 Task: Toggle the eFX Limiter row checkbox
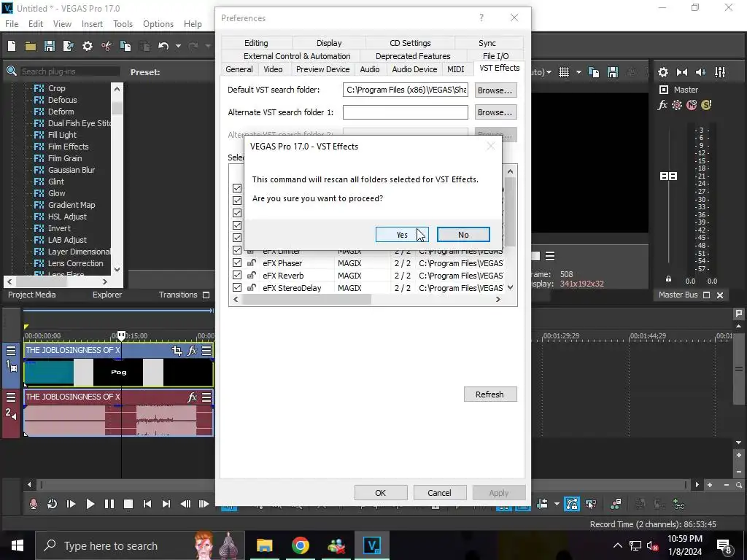(x=237, y=251)
